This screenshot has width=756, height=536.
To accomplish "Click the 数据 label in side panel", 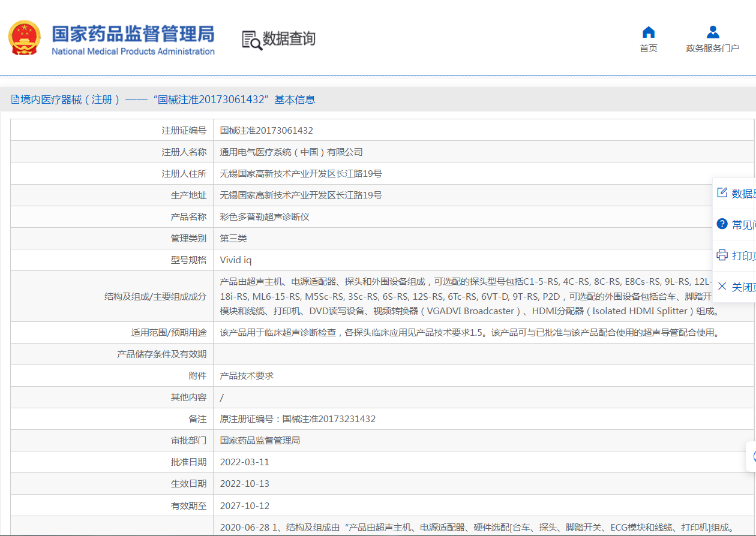I will [744, 194].
